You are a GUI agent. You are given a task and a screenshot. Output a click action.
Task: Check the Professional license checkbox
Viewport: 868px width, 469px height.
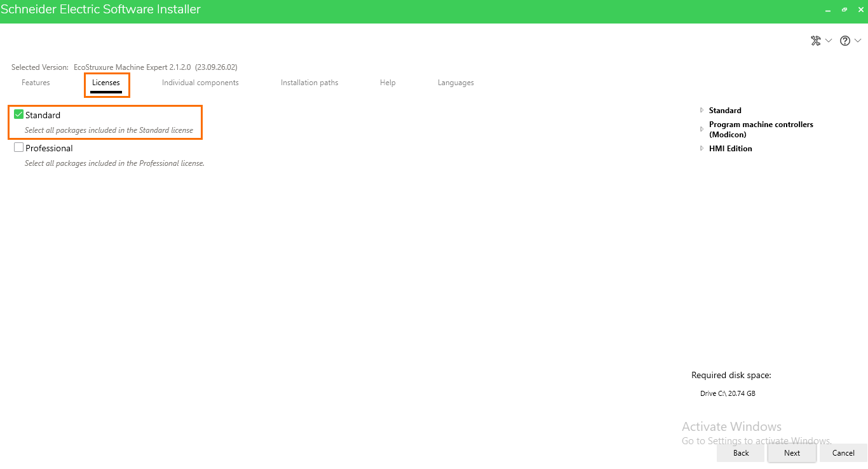coord(18,147)
